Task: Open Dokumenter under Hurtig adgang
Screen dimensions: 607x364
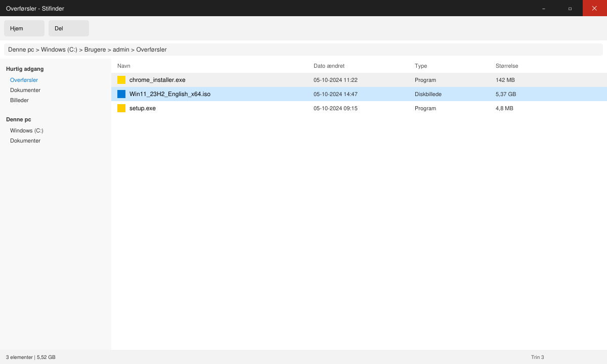Action: click(x=25, y=90)
